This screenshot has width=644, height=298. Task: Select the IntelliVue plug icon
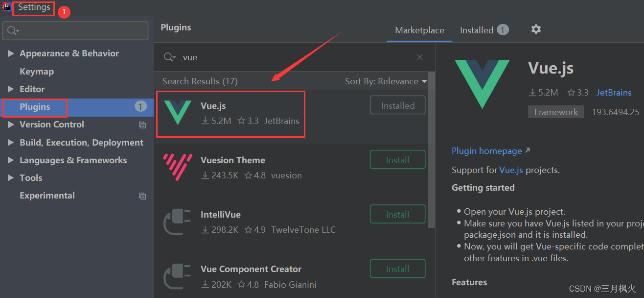coord(178,222)
